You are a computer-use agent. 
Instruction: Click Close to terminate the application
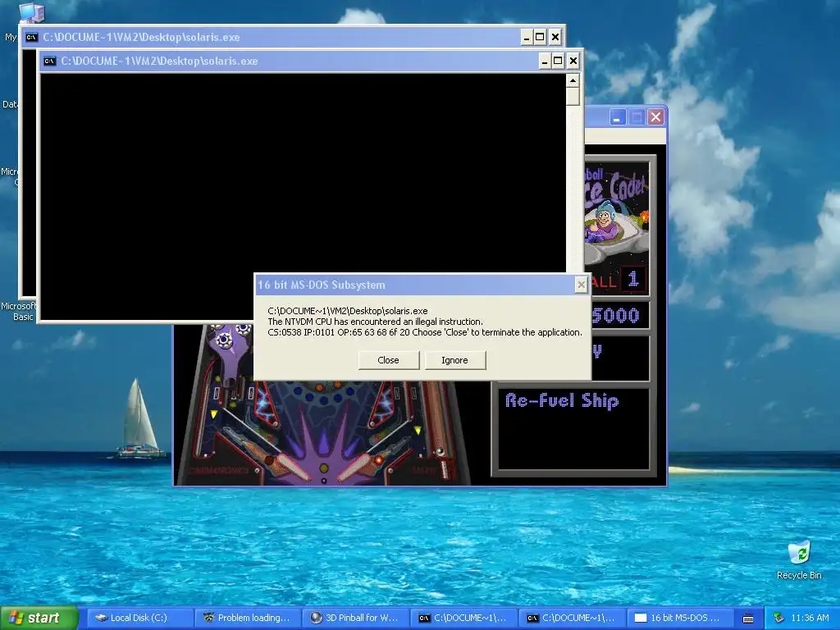(388, 360)
